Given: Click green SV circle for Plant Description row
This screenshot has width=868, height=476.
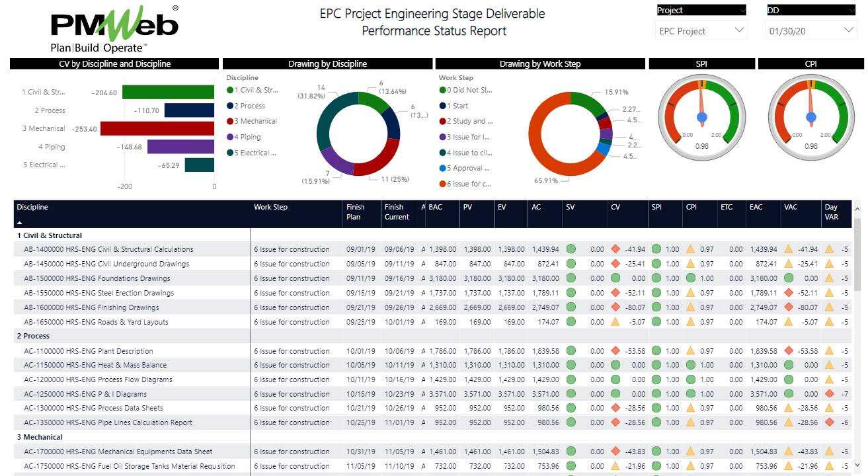Looking at the screenshot, I should pyautogui.click(x=571, y=351).
